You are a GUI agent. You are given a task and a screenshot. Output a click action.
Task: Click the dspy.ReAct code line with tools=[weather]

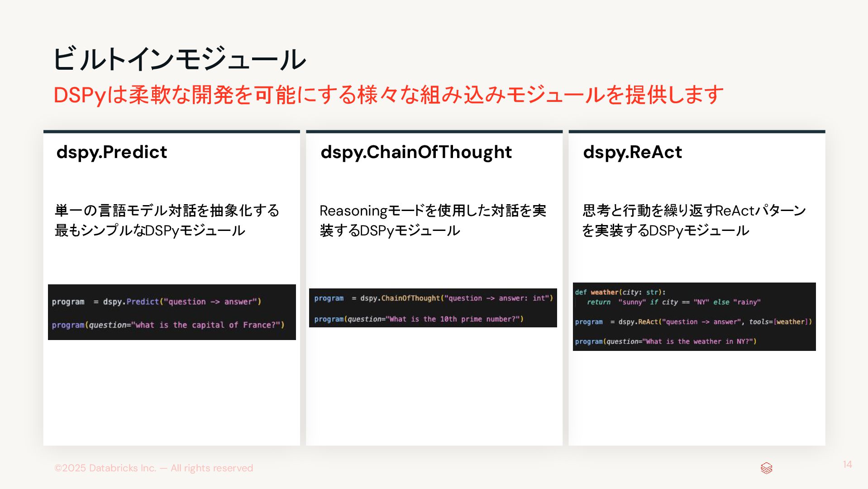tap(693, 321)
